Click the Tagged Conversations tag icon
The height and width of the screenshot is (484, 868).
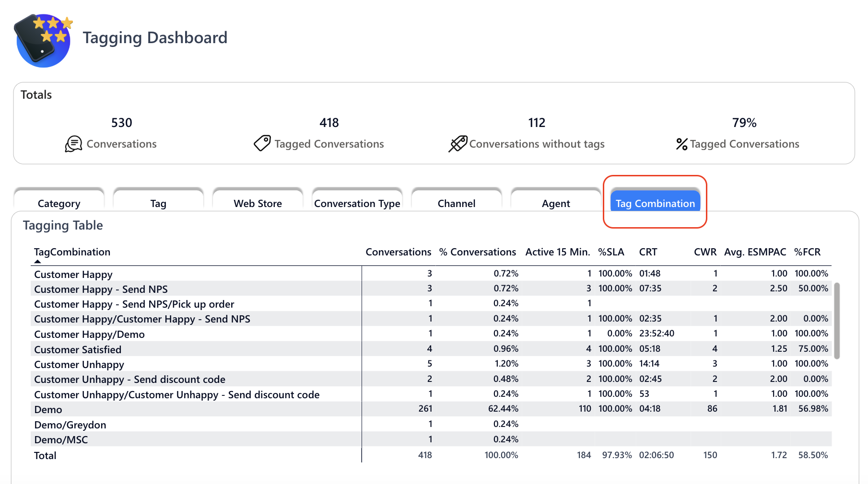pos(262,143)
